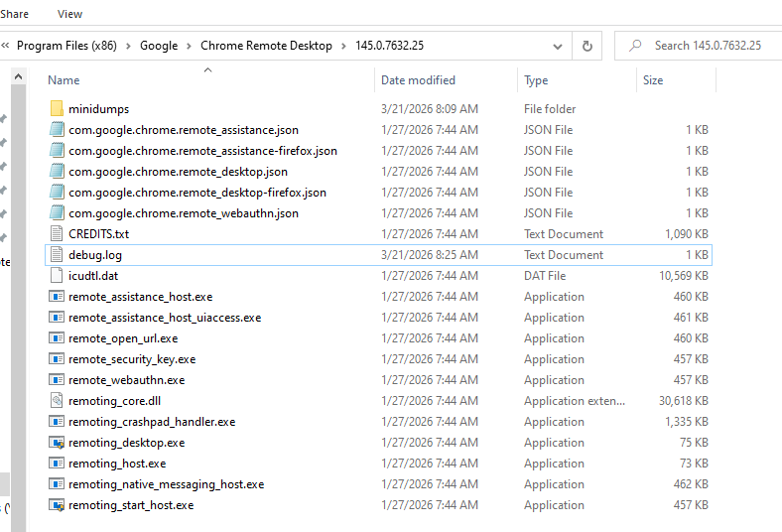
Task: Click the 145.0.7632.25 breadcrumb
Action: 389,46
